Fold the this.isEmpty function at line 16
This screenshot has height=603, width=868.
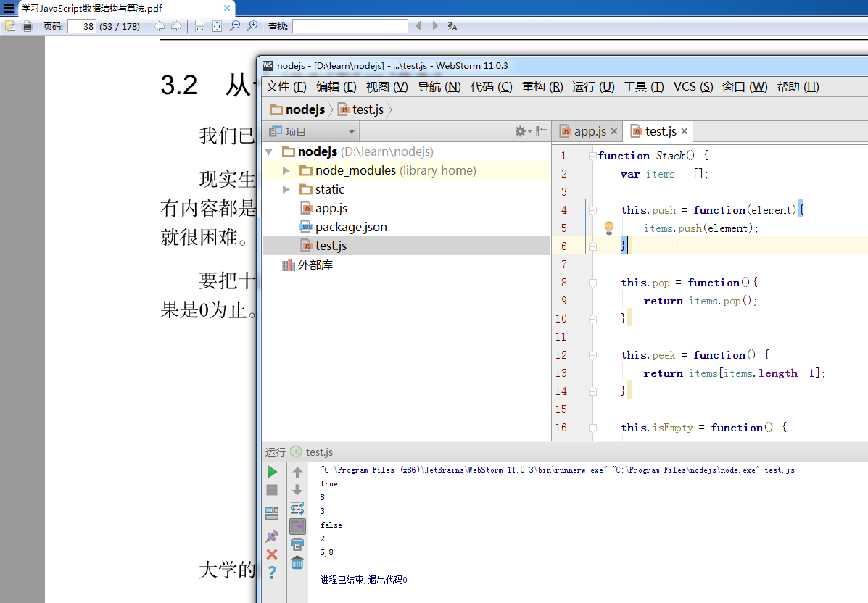coord(592,428)
